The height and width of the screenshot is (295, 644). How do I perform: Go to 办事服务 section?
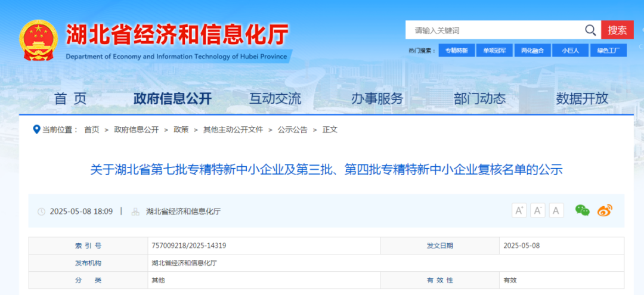(x=377, y=98)
